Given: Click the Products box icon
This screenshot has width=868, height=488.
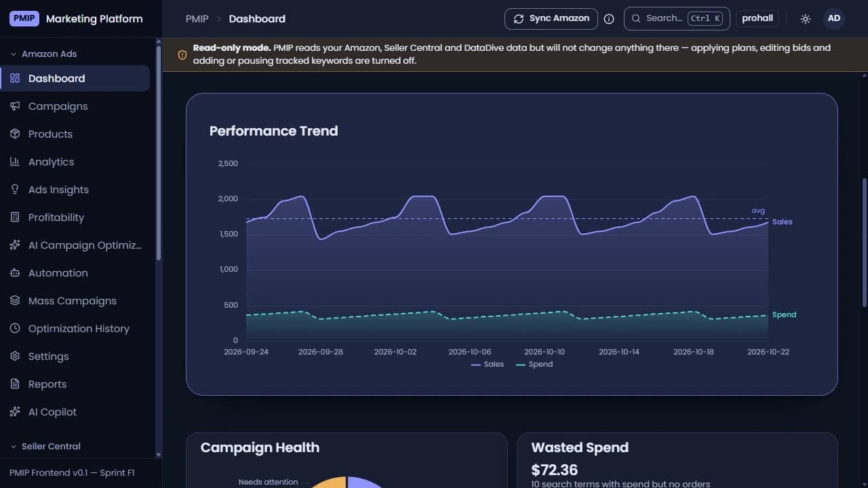Looking at the screenshot, I should click(15, 134).
